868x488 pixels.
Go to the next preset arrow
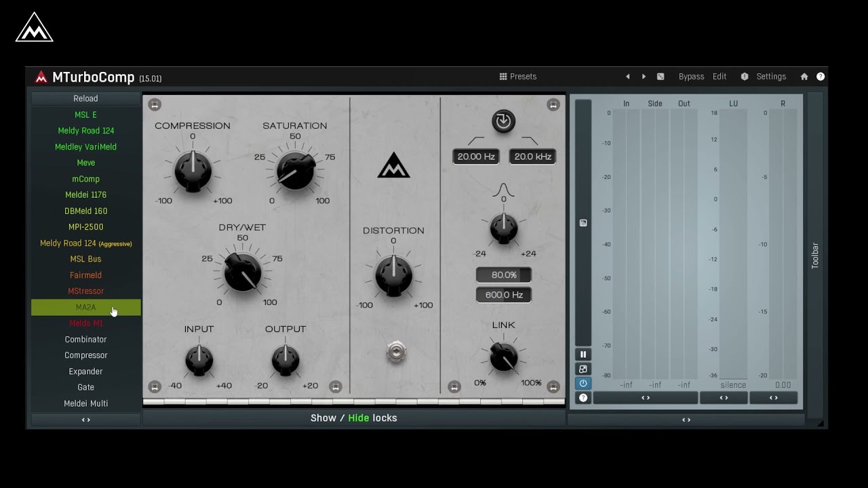(x=644, y=77)
